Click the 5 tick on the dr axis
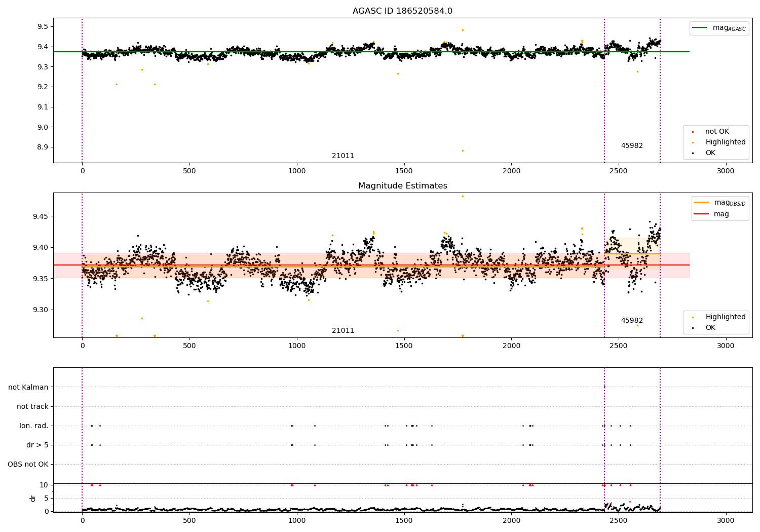This screenshot has width=760, height=532. click(46, 499)
